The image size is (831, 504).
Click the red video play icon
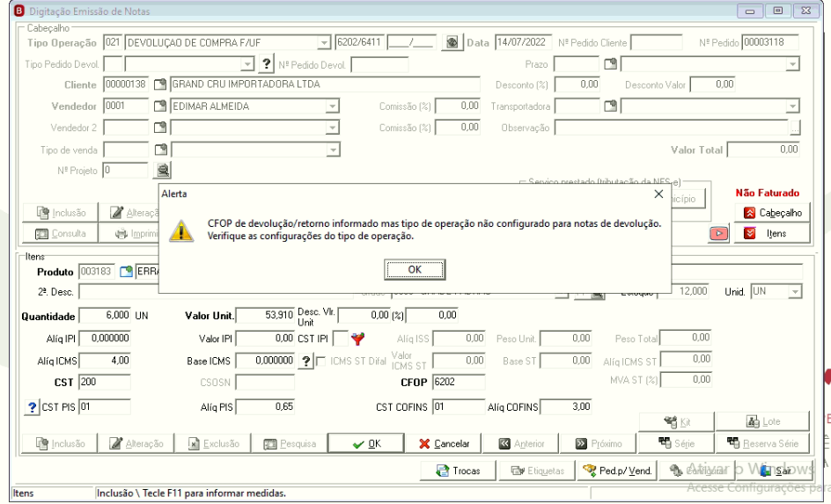pyautogui.click(x=718, y=233)
